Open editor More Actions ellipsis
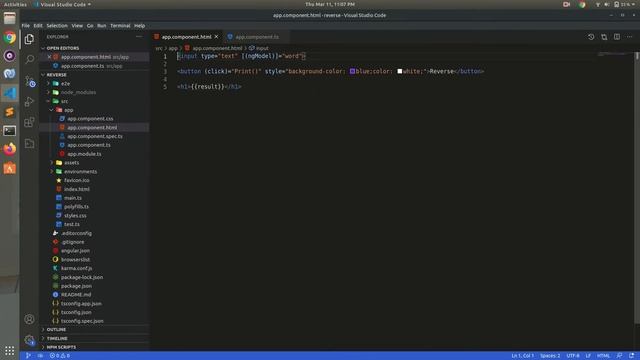Image resolution: width=640 pixels, height=360 pixels. pyautogui.click(x=629, y=37)
